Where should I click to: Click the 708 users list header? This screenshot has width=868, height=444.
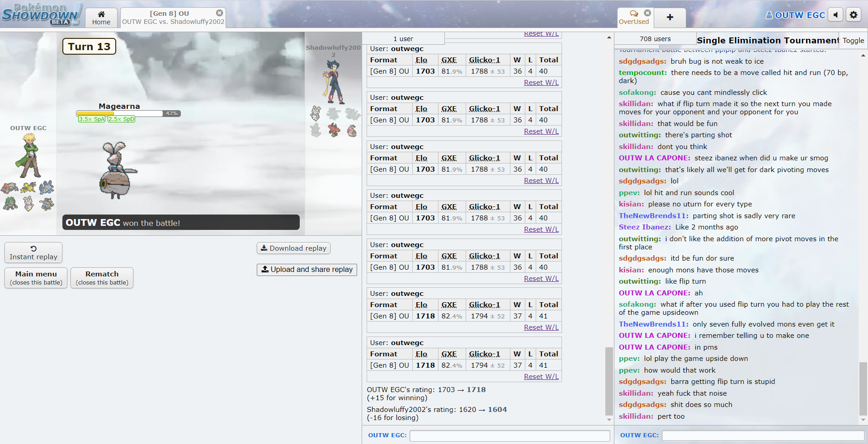[655, 39]
